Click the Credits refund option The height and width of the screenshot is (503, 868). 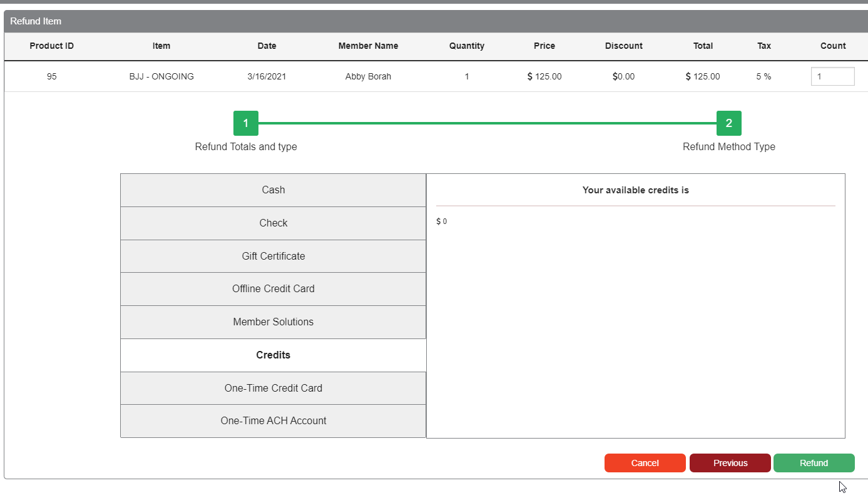(x=273, y=355)
